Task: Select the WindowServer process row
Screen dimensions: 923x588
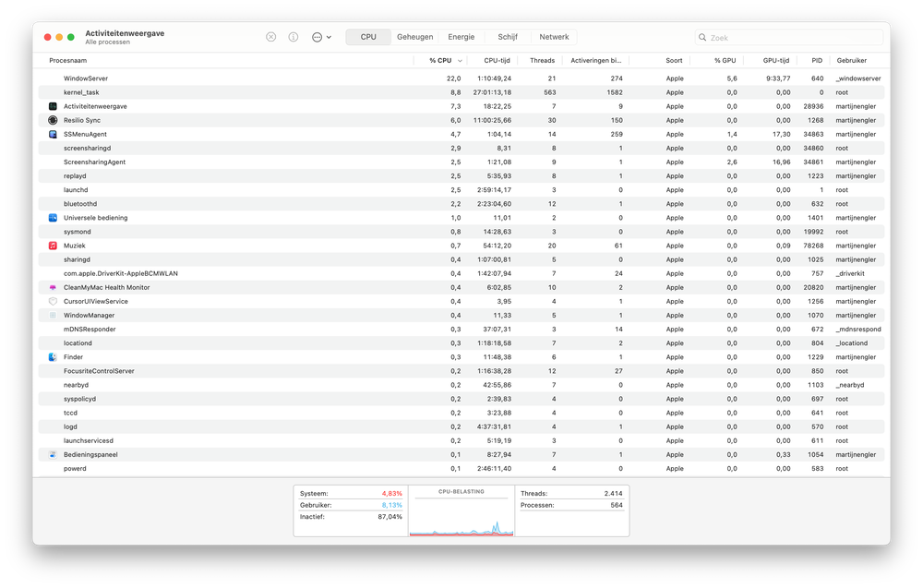Action: (461, 78)
